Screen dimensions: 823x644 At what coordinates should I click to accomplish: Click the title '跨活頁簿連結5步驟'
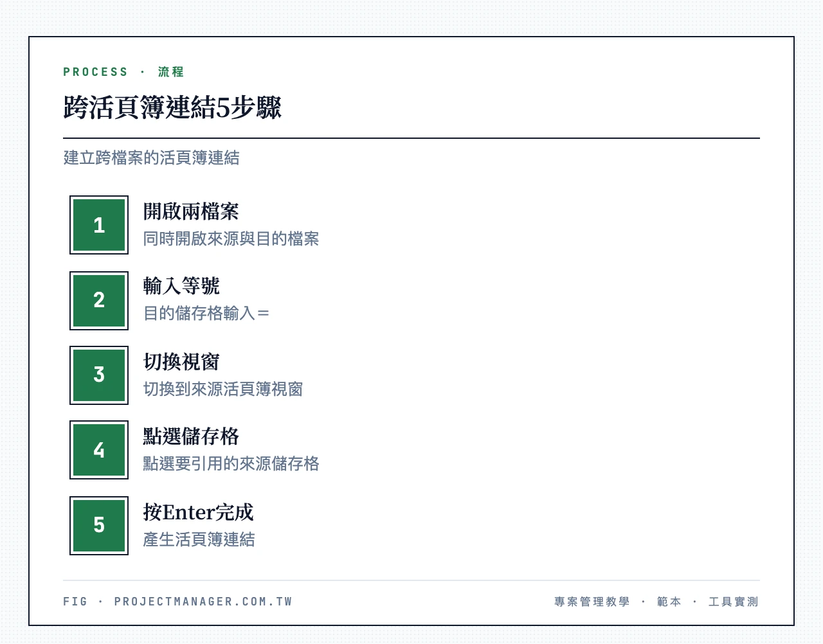172,107
